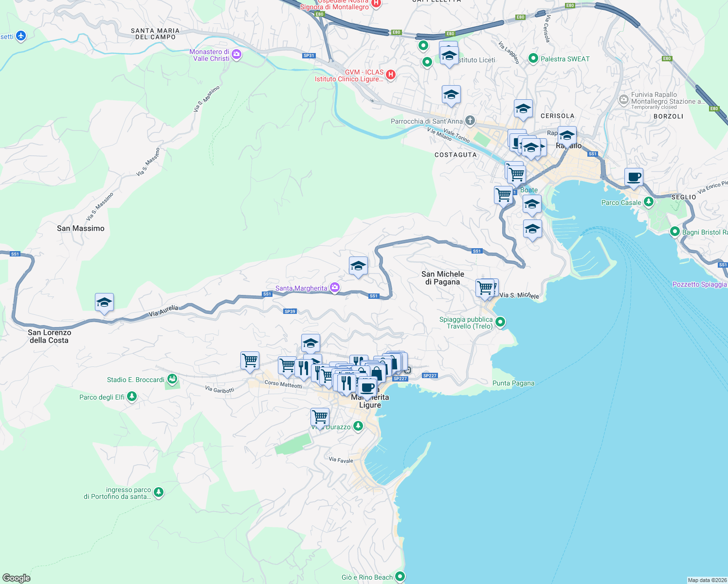
Task: Click the green pin at Palestra SWEAT
Action: pyautogui.click(x=533, y=58)
